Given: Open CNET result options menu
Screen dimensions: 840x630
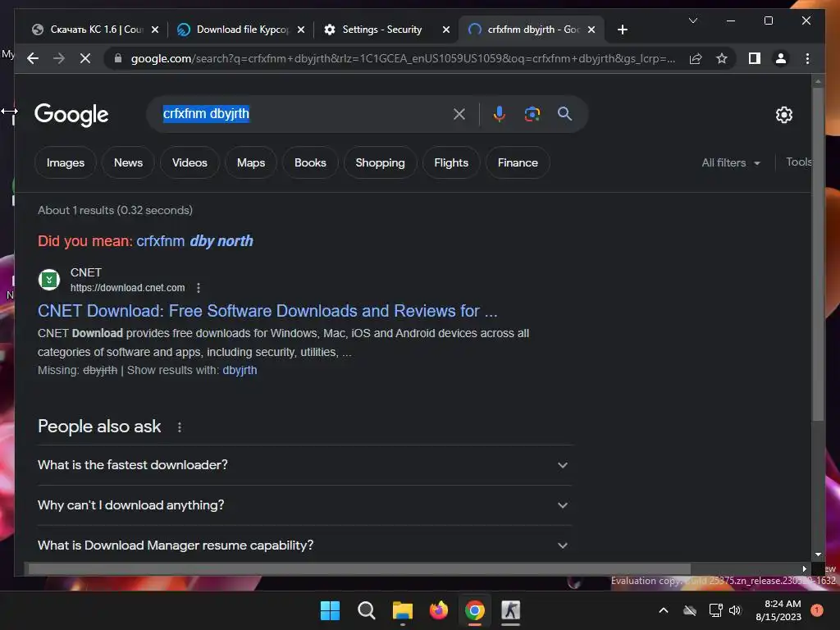Looking at the screenshot, I should [199, 288].
